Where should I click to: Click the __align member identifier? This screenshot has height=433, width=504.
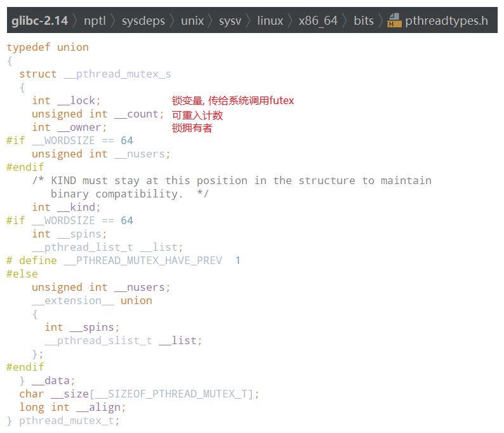(x=98, y=408)
